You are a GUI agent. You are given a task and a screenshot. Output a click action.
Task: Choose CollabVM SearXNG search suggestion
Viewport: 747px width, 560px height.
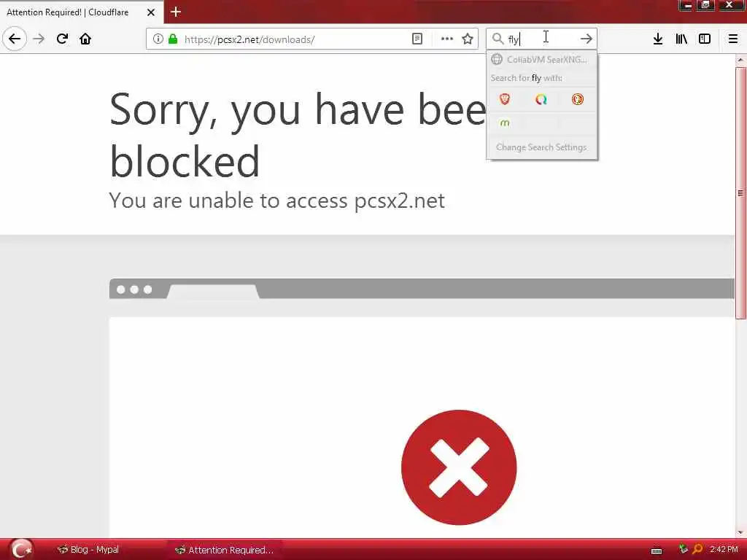[542, 60]
